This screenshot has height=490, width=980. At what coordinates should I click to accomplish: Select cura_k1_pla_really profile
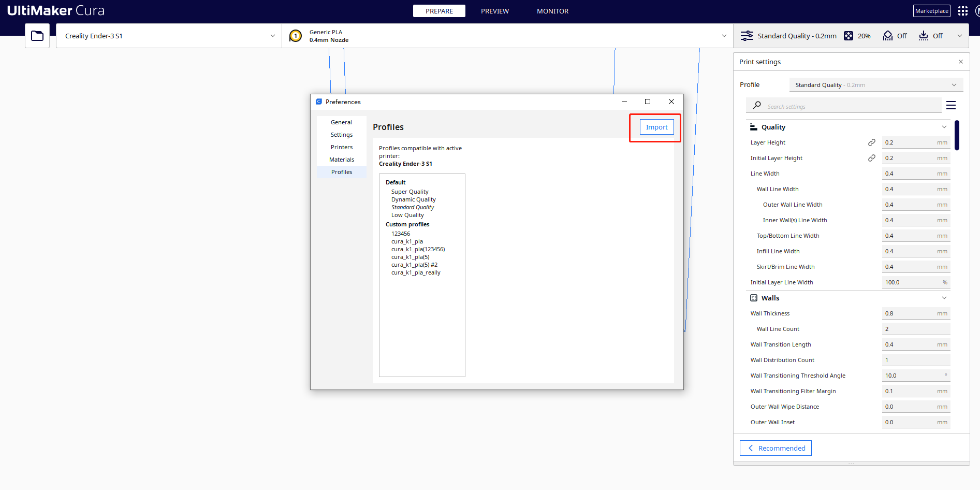point(416,272)
